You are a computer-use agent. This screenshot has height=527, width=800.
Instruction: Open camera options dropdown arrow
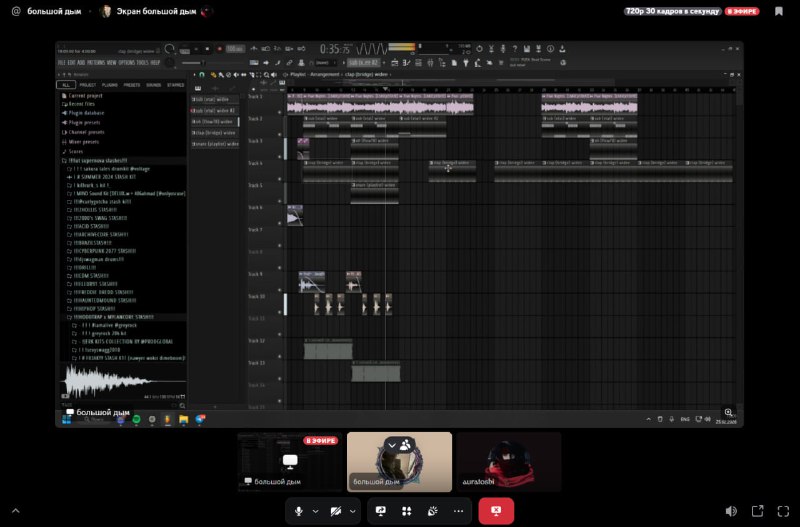(354, 511)
